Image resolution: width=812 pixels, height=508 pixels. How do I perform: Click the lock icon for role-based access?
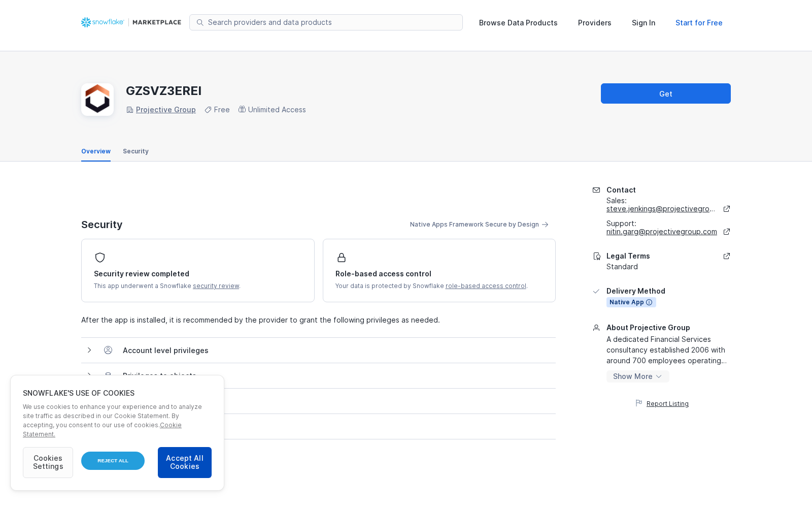click(x=342, y=258)
